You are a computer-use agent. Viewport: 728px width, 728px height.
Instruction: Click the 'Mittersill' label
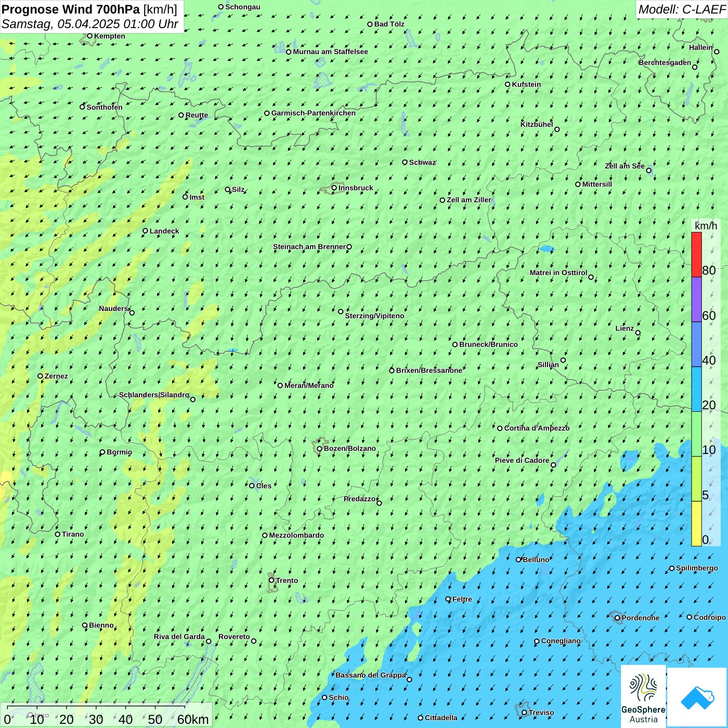[597, 184]
